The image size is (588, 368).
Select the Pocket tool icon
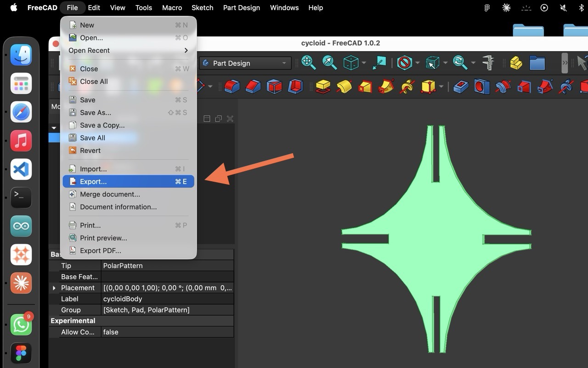coord(460,86)
